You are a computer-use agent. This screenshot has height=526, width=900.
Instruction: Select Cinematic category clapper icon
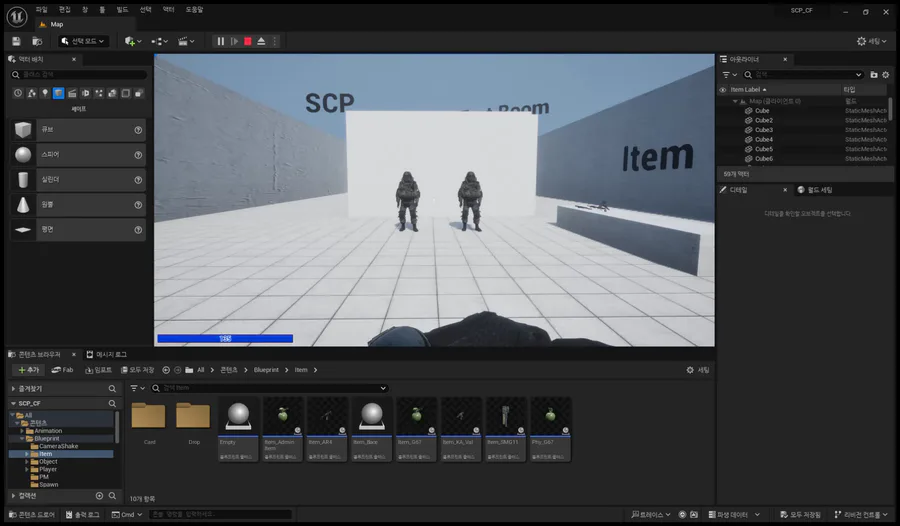pos(72,93)
